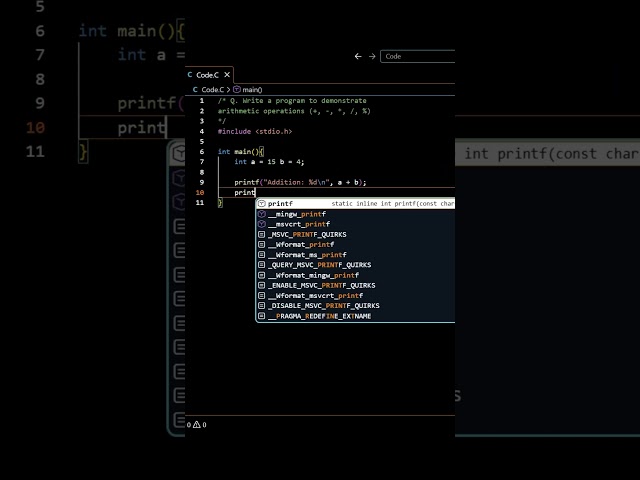Click the C file icon on Code.C tab
Viewport: 640px width, 480px height.
click(190, 75)
